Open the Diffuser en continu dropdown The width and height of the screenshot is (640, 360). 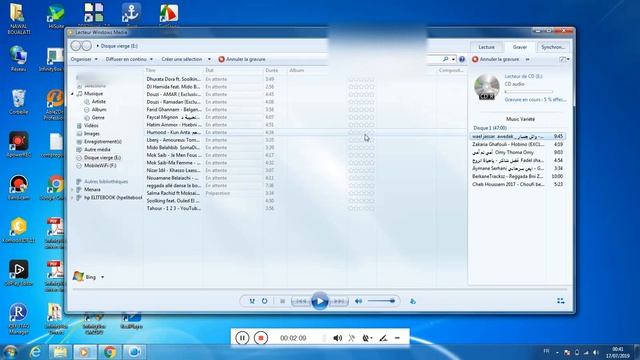pos(129,59)
